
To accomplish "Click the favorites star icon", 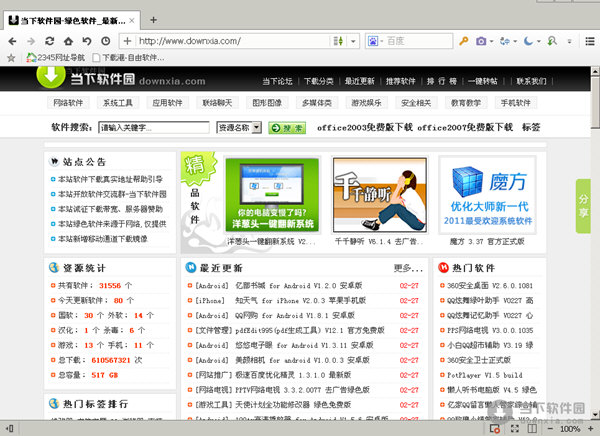I will point(11,58).
